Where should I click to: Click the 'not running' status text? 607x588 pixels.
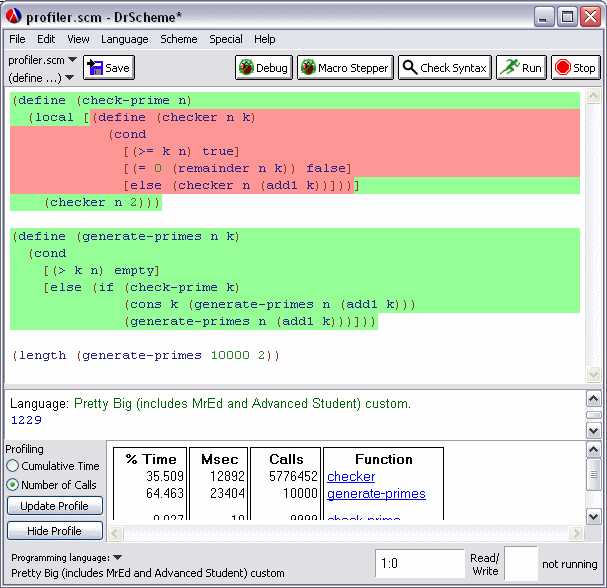click(569, 564)
